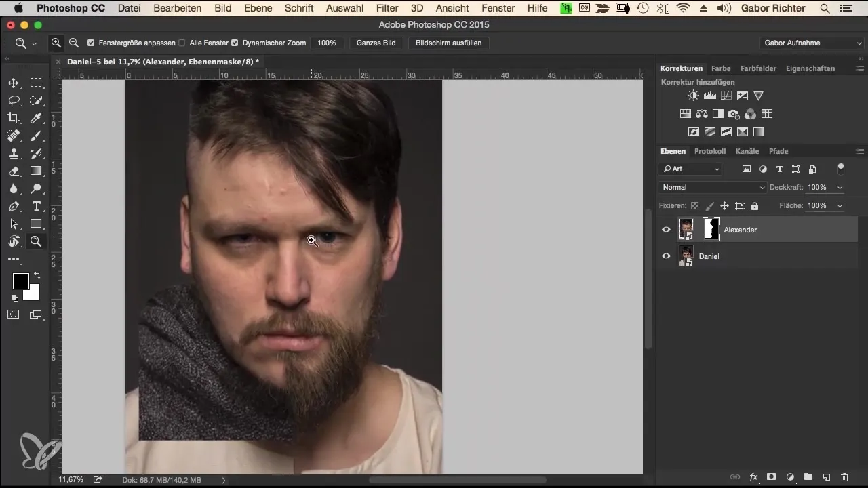
Task: Swap foreground and background colors
Action: click(37, 275)
